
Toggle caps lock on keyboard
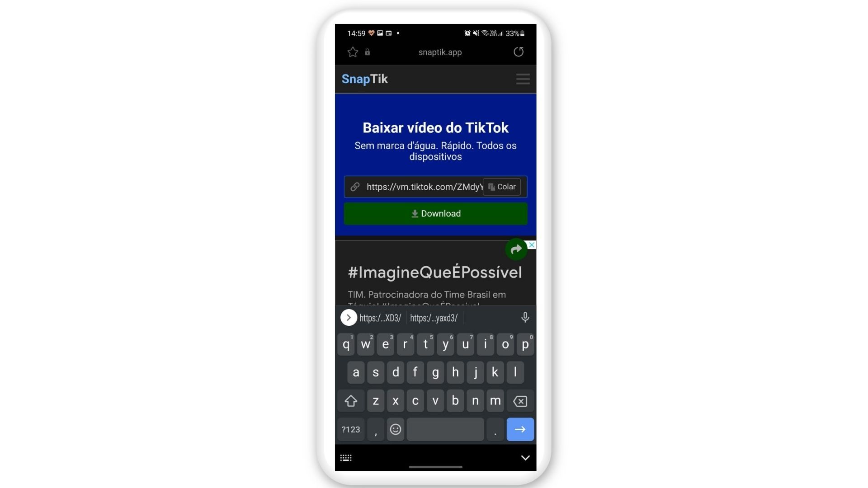point(350,400)
